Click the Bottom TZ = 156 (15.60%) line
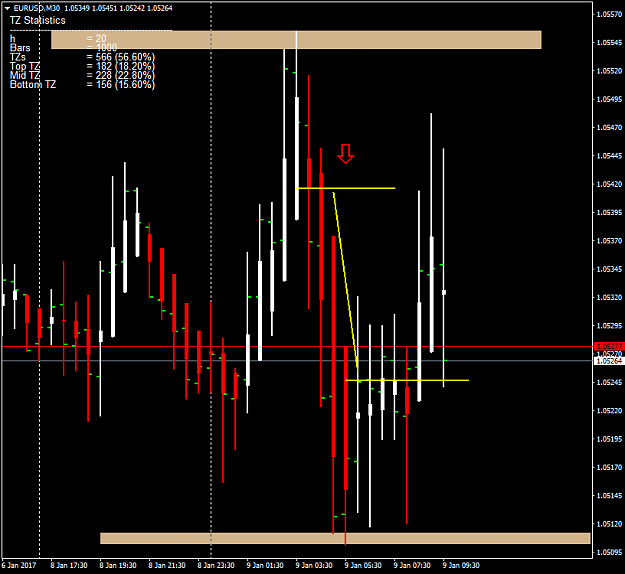The height and width of the screenshot is (574, 625). 82,85
